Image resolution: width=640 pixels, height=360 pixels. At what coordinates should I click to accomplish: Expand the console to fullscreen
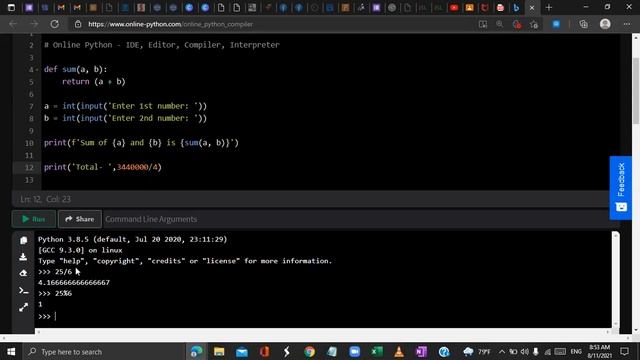23,307
